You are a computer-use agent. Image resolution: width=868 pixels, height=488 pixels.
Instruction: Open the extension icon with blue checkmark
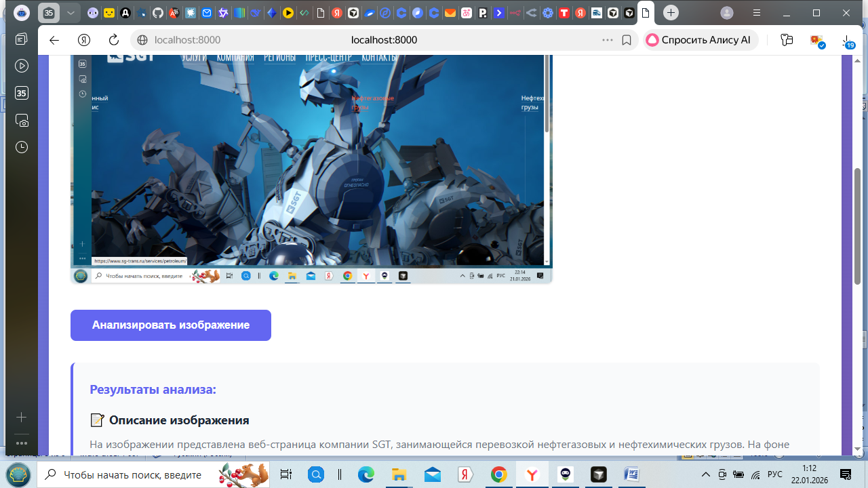coord(817,41)
